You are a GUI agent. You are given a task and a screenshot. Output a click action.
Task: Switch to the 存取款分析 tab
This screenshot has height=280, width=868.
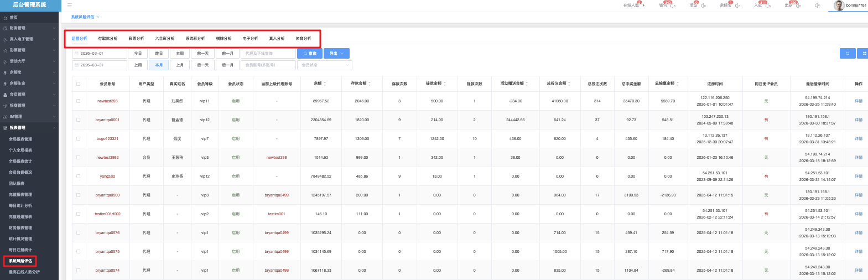(108, 39)
